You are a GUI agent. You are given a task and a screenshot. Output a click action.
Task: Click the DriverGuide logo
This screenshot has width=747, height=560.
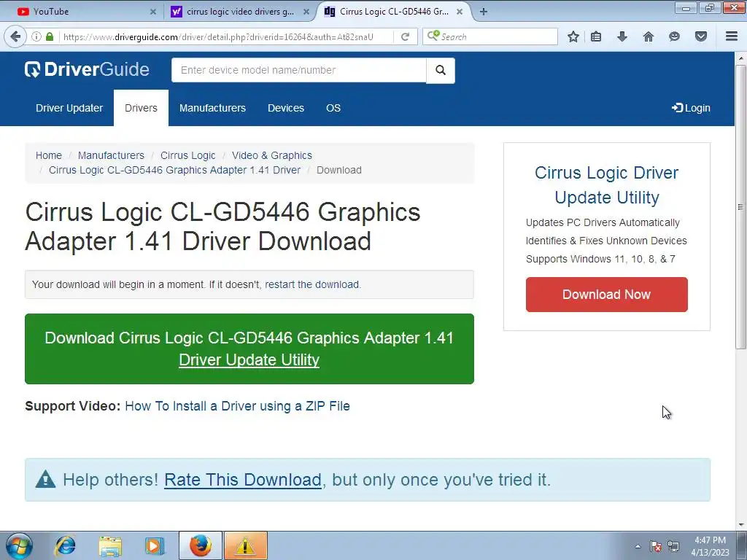pos(88,69)
